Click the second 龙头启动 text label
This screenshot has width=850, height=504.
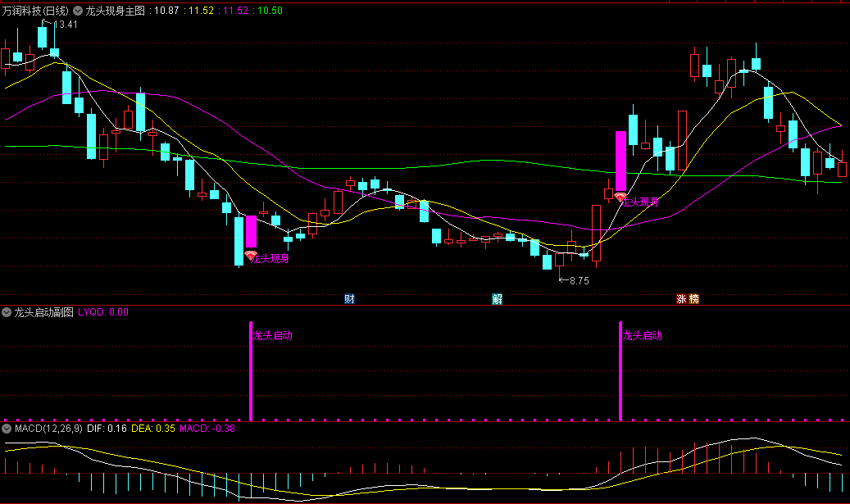(x=643, y=335)
